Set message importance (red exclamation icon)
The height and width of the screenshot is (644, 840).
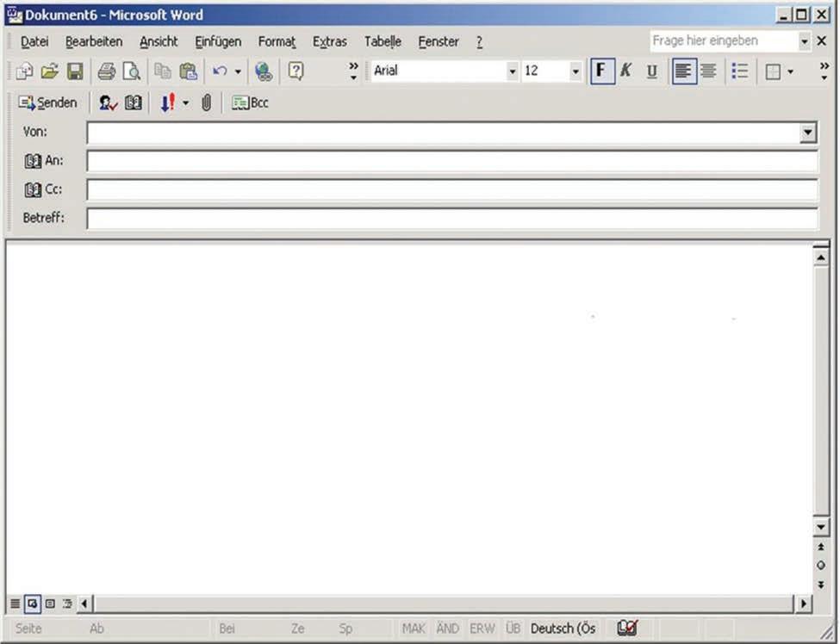click(x=168, y=102)
